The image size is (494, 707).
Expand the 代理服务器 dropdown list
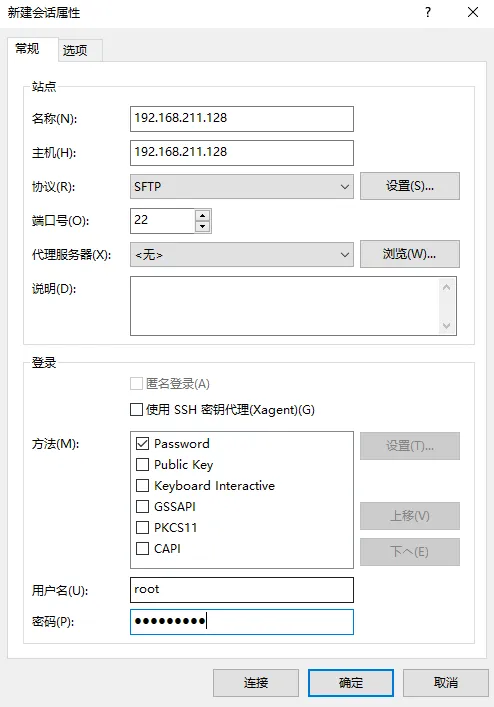click(x=242, y=255)
